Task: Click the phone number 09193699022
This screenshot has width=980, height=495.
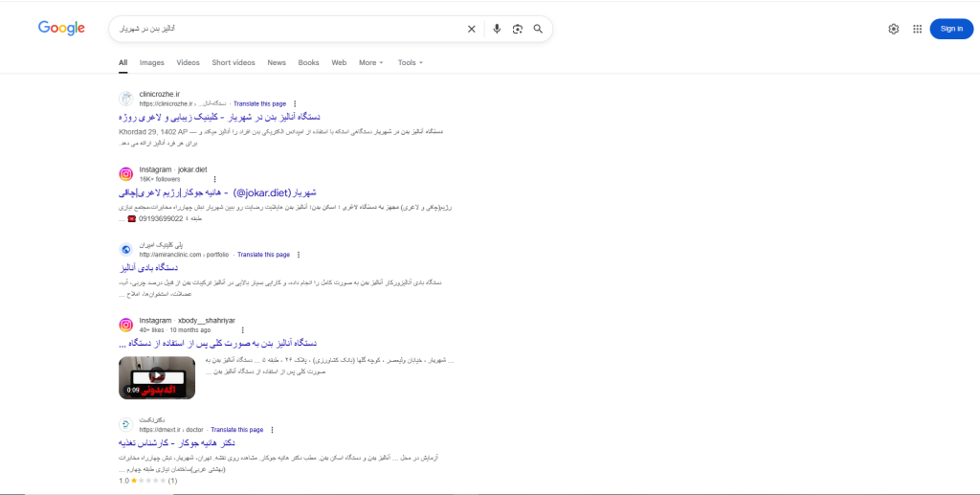Action: (160, 218)
